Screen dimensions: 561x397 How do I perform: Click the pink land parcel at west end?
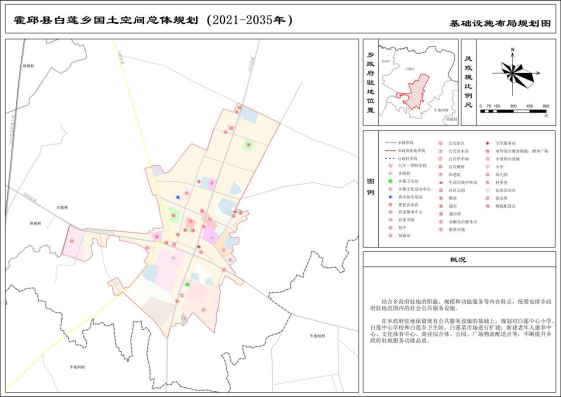73,242
